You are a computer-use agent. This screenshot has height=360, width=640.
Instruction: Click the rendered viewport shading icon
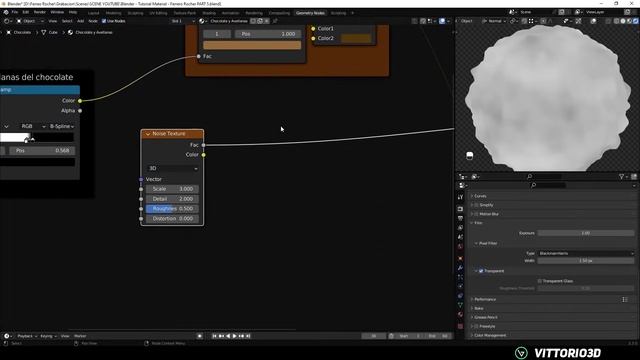[636, 21]
